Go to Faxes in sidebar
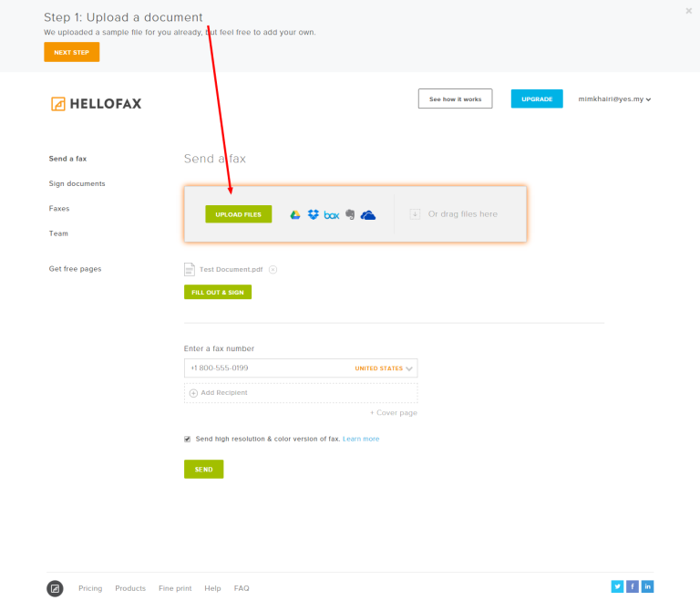The image size is (700, 611). [59, 209]
